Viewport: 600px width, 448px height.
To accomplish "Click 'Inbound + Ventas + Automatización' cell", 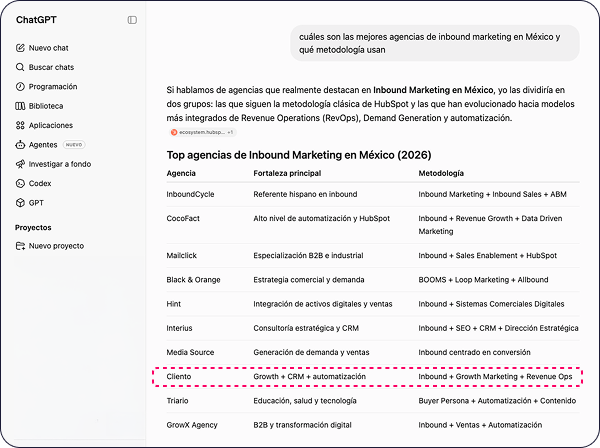I will click(x=480, y=425).
